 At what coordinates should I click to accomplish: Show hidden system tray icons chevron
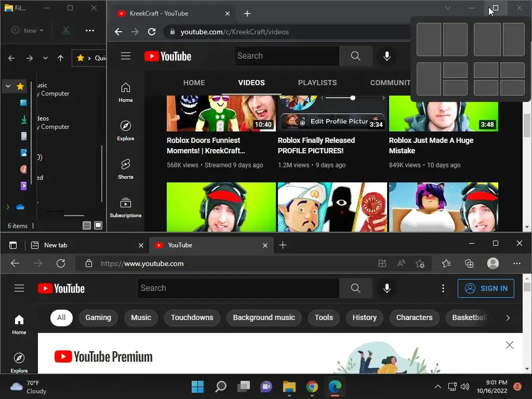(x=438, y=387)
